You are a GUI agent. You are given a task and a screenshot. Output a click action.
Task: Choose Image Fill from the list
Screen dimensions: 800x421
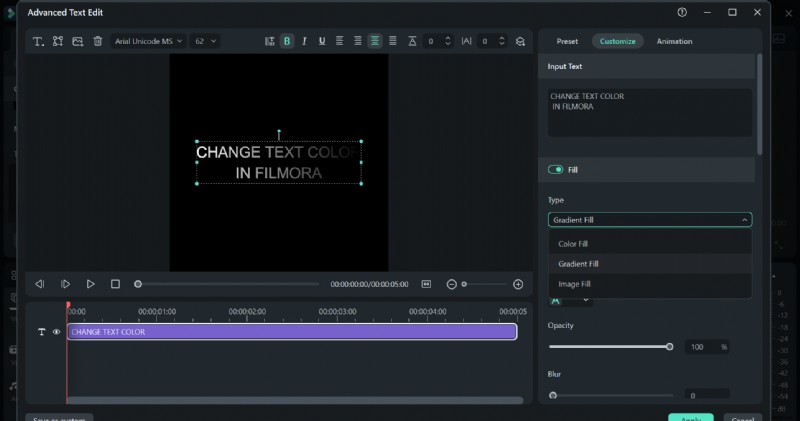tap(649, 284)
